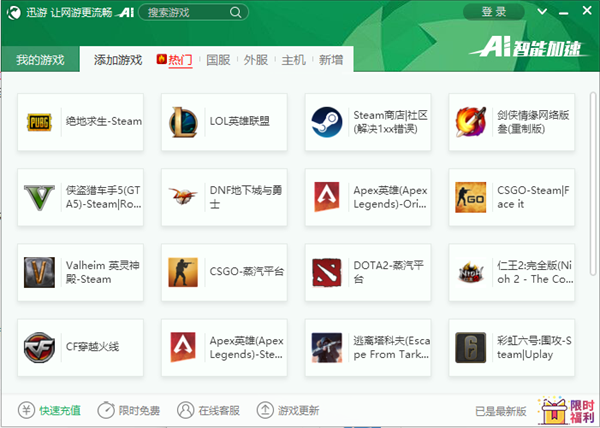This screenshot has width=600, height=428.
Task: Click the GTA5 V logo icon
Action: pos(39,197)
